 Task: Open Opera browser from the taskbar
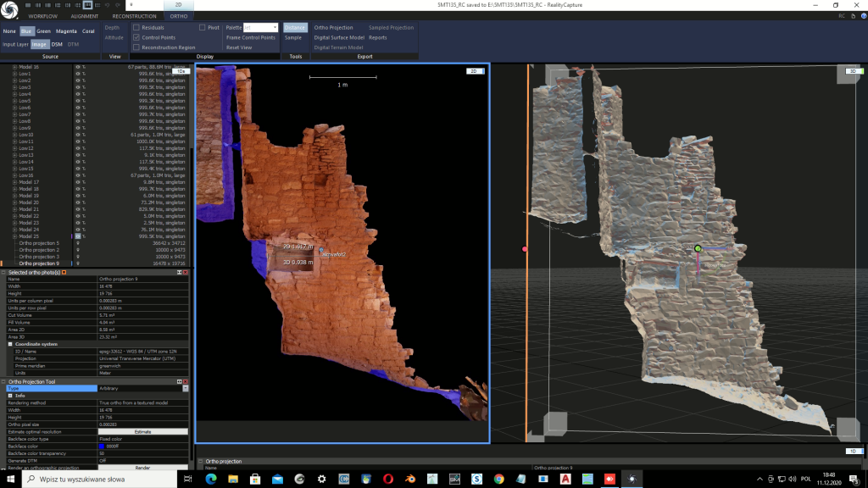(388, 480)
